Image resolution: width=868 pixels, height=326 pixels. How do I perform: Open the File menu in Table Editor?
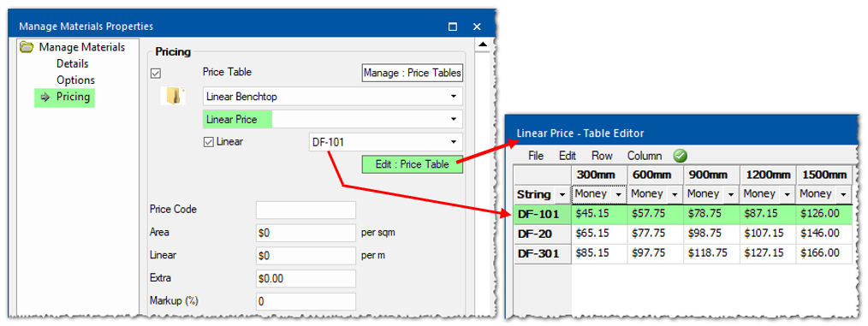(536, 156)
